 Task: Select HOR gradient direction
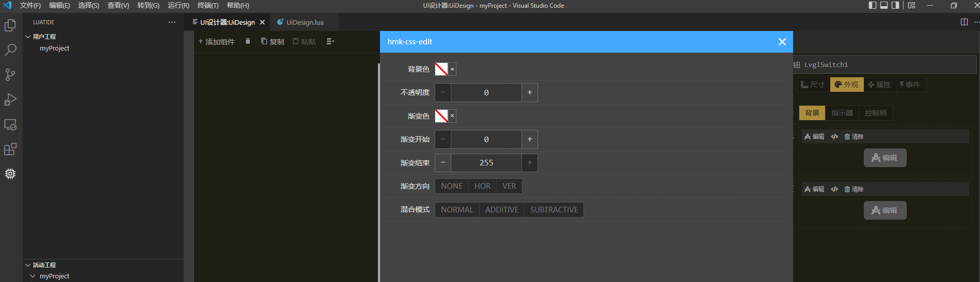click(x=483, y=186)
